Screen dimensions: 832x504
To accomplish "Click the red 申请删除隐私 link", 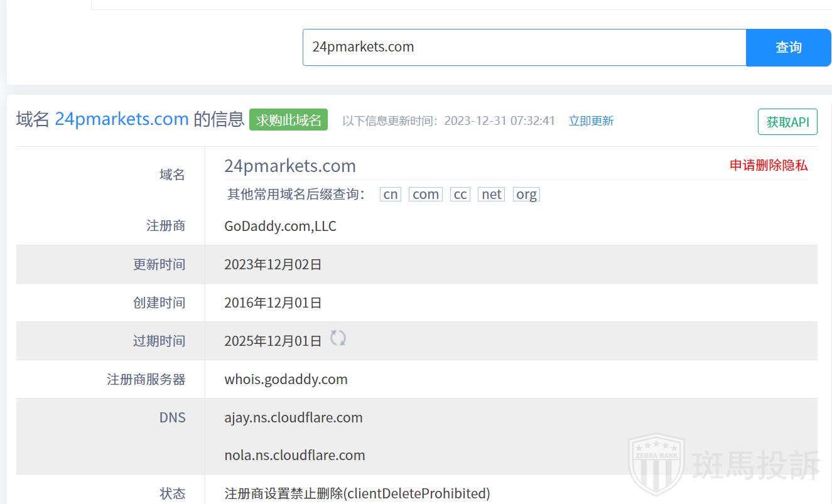I will 769,165.
